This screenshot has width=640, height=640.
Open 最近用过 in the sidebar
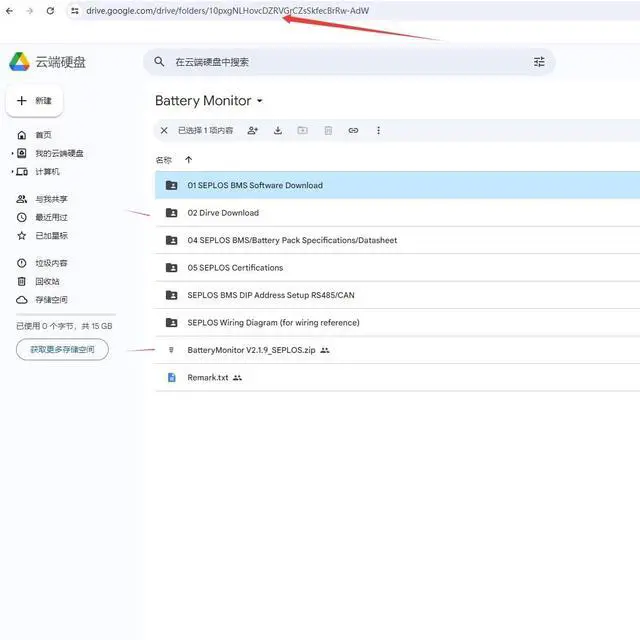click(51, 217)
